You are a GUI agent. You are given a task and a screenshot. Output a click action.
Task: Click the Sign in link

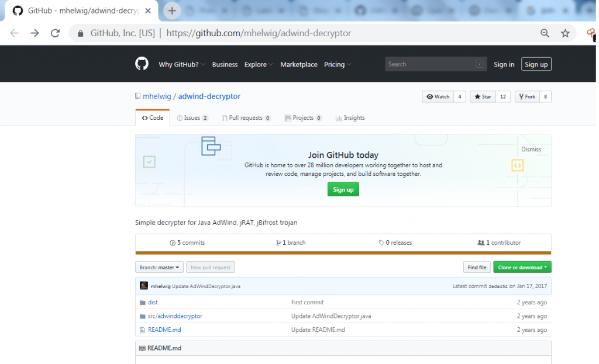(504, 64)
